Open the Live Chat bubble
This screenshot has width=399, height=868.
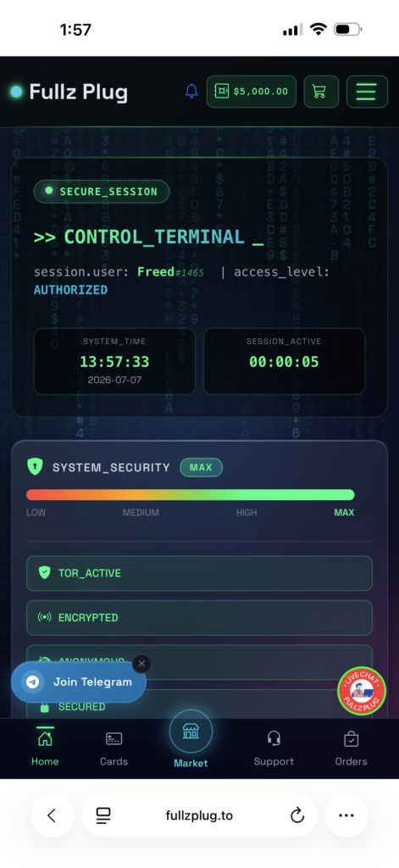(x=362, y=691)
